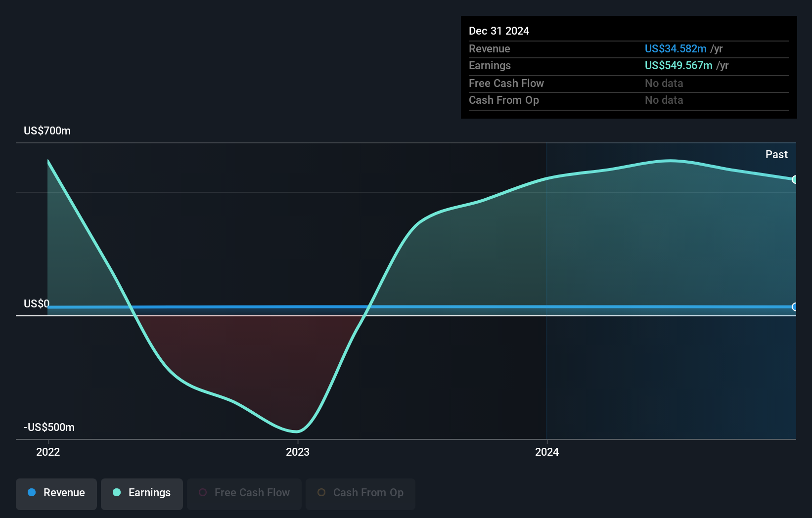Click the -US$500m y-axis label
The image size is (812, 518).
pos(49,427)
